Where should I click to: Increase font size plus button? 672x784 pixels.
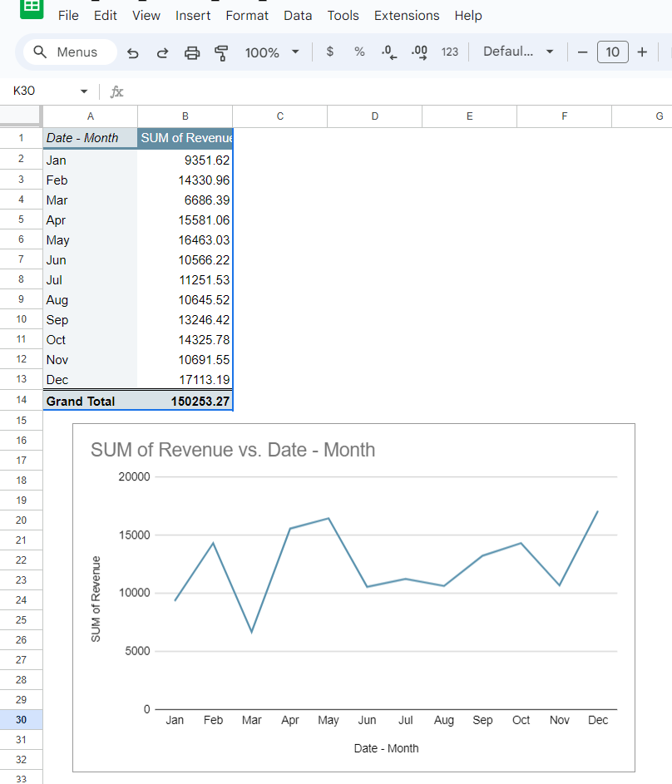click(642, 52)
